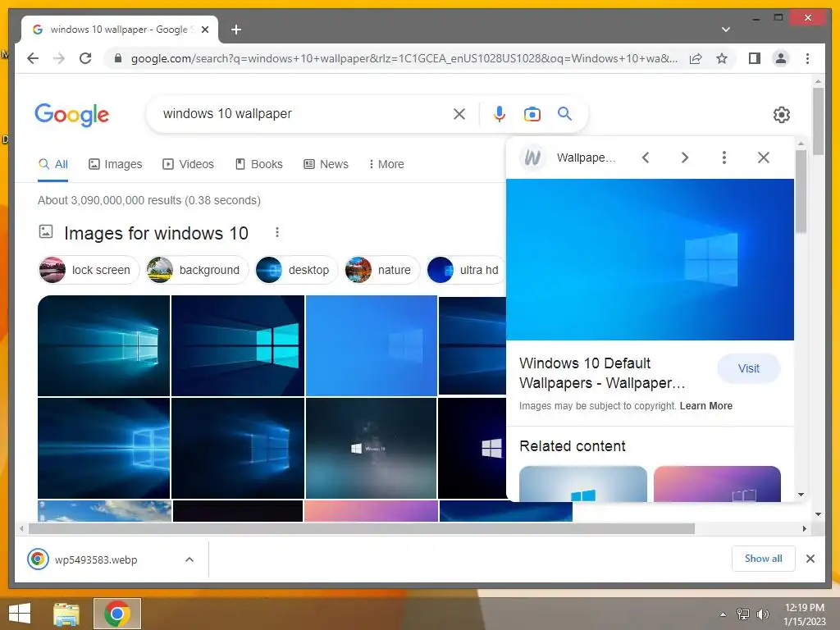Expand the wp5493583.webp download options
Image resolution: width=840 pixels, height=630 pixels.
(189, 559)
